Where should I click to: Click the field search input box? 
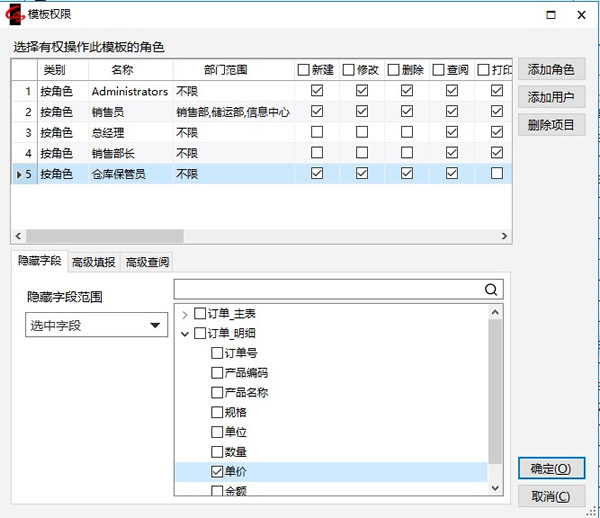tap(326, 290)
